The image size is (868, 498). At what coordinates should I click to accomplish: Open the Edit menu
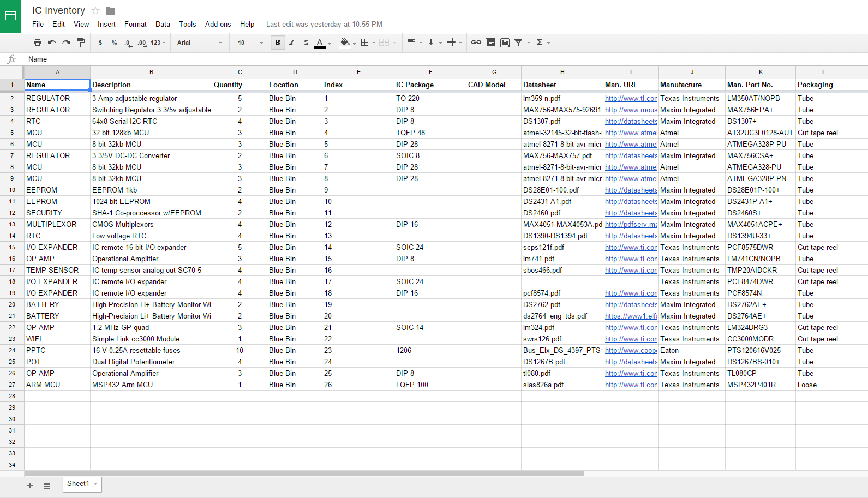pos(58,24)
